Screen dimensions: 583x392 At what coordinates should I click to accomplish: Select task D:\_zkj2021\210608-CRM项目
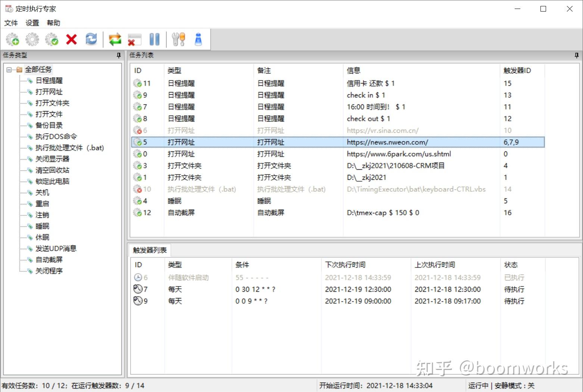pos(338,166)
